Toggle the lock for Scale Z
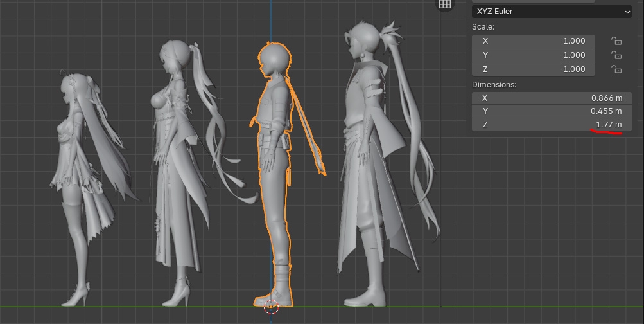644x324 pixels. (616, 69)
